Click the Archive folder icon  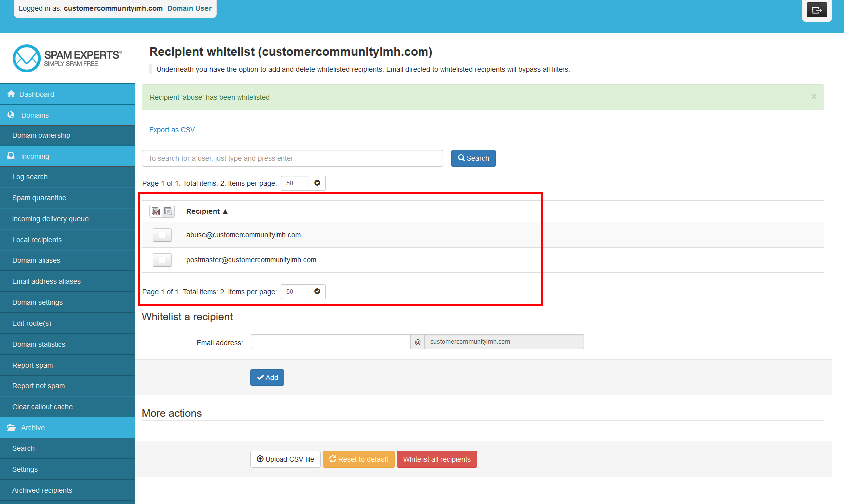11,427
